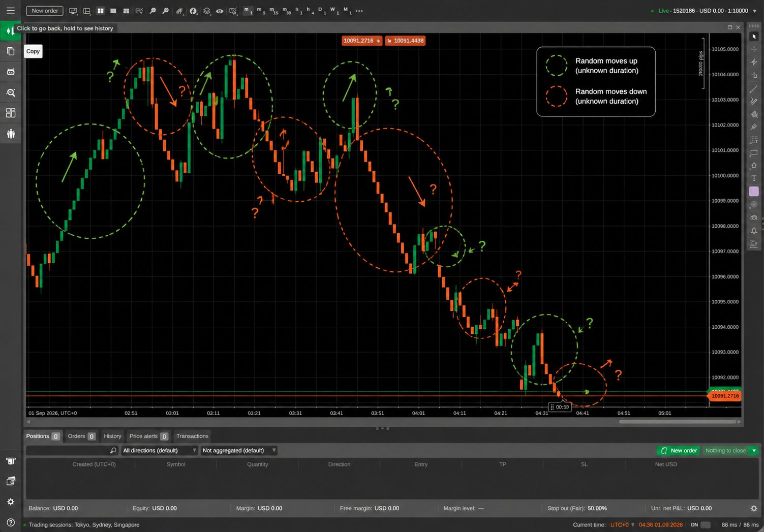Expand the Live account selector dropdown
Image resolution: width=764 pixels, height=532 pixels.
(x=754, y=11)
